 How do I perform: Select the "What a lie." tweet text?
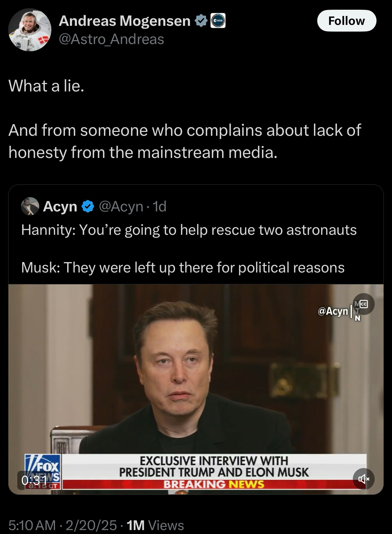pyautogui.click(x=46, y=86)
